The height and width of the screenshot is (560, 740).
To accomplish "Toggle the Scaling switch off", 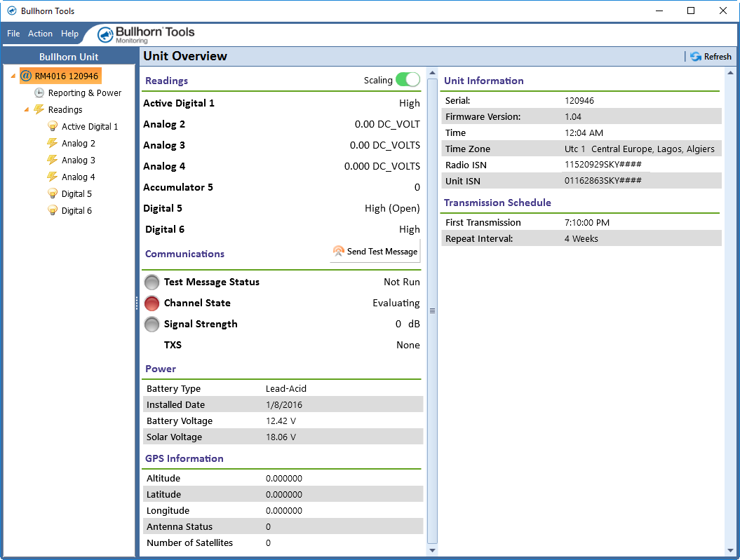I will tap(408, 80).
